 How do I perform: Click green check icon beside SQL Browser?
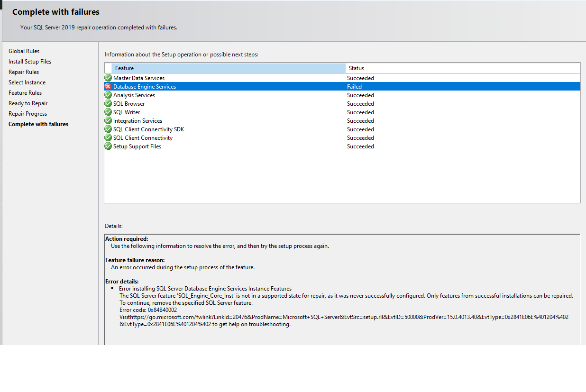click(108, 104)
